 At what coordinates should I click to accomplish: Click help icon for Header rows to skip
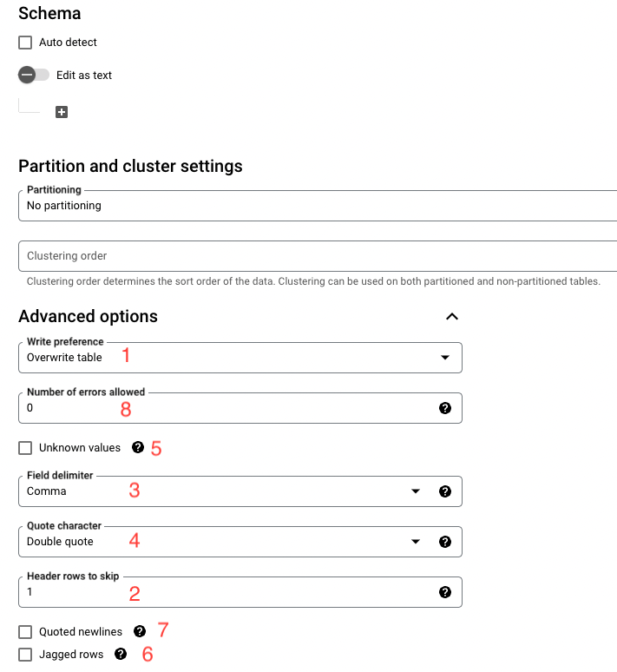445,592
